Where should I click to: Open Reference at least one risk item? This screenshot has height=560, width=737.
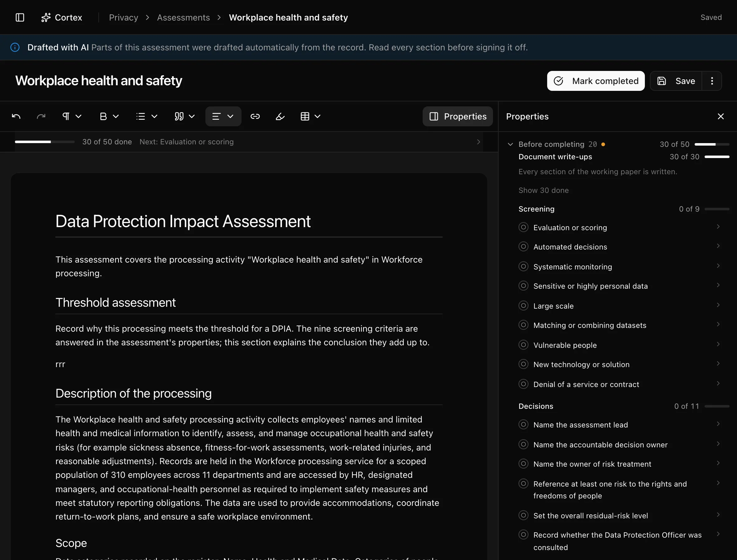(620, 490)
